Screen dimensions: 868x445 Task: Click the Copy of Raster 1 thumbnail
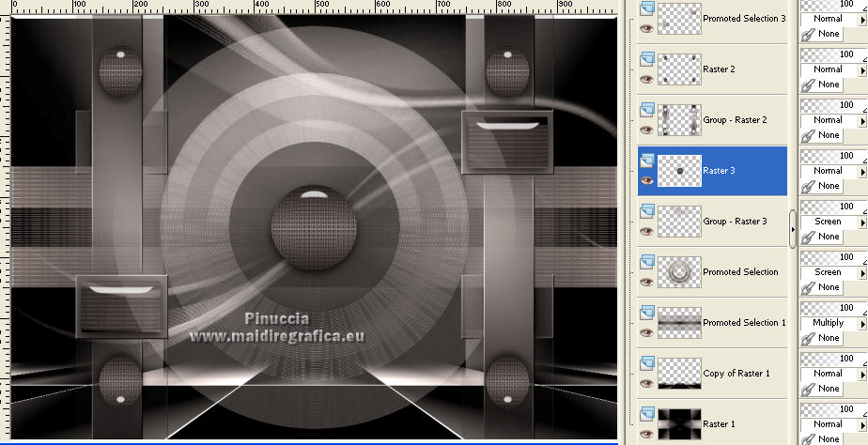pos(679,374)
